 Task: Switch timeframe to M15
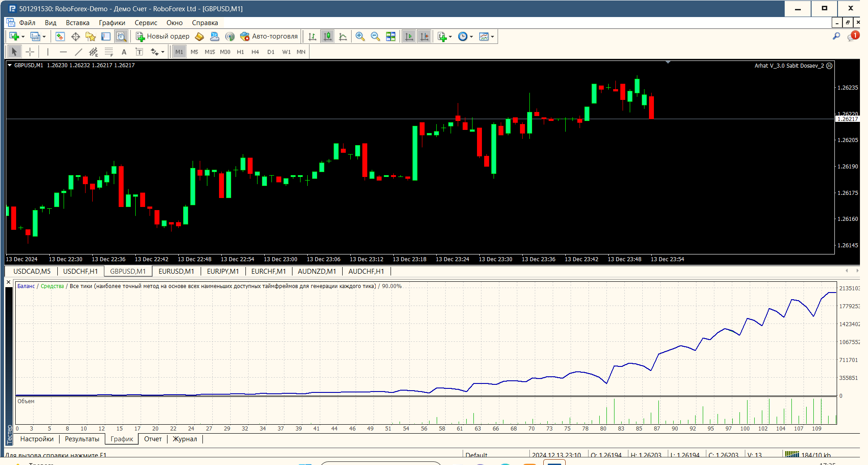point(210,52)
